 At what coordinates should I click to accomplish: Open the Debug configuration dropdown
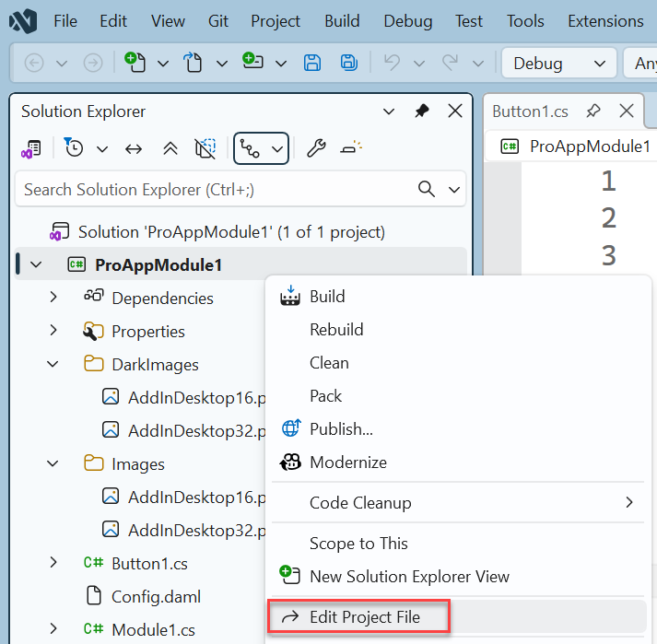559,64
